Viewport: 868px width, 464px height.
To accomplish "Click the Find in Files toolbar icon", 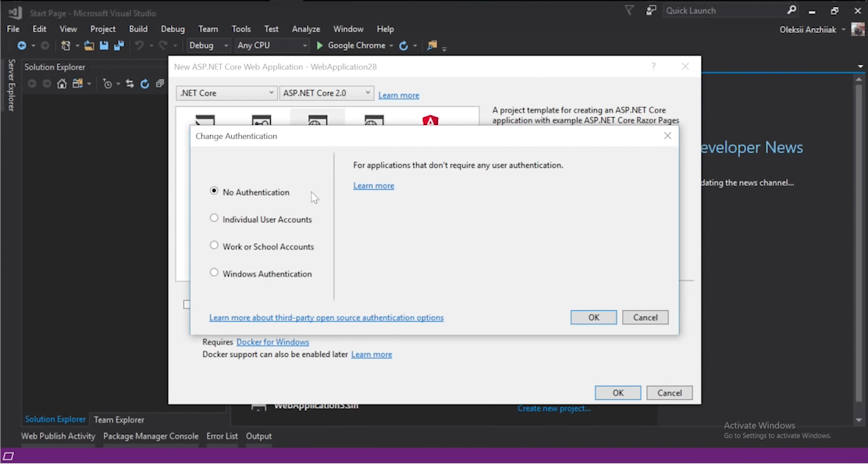I will coord(432,45).
